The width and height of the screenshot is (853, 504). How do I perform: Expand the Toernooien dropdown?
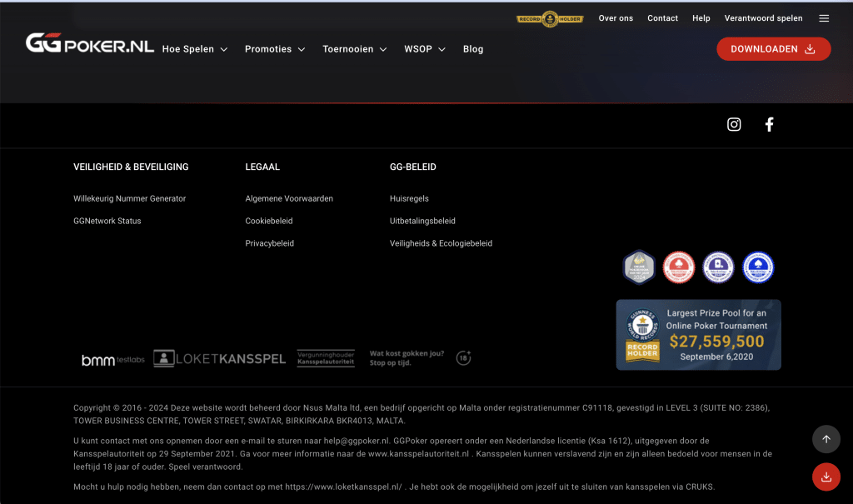pyautogui.click(x=355, y=49)
